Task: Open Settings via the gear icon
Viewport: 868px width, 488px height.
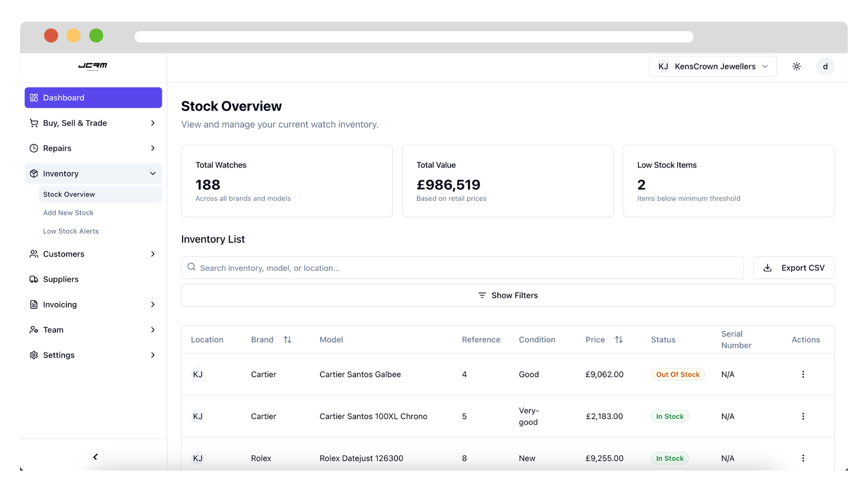Action: click(33, 355)
